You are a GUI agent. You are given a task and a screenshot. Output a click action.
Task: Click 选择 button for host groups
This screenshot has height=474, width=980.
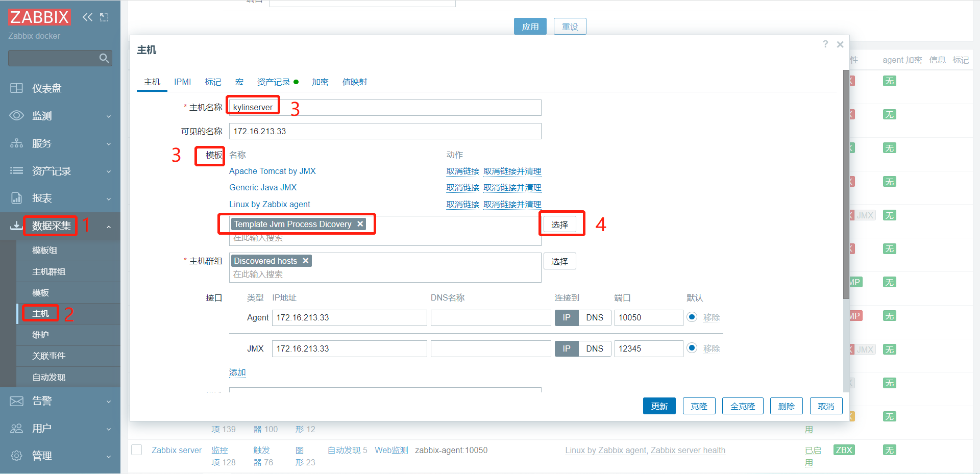tap(559, 261)
